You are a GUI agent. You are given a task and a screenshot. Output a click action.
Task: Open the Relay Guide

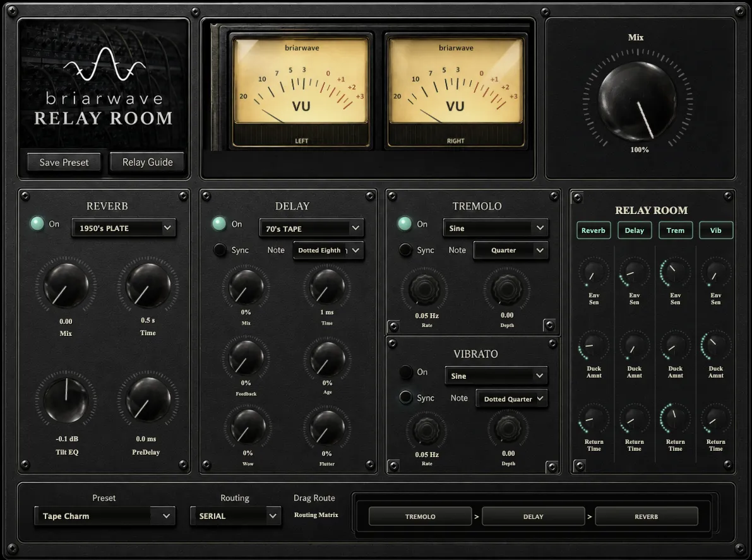pyautogui.click(x=147, y=162)
